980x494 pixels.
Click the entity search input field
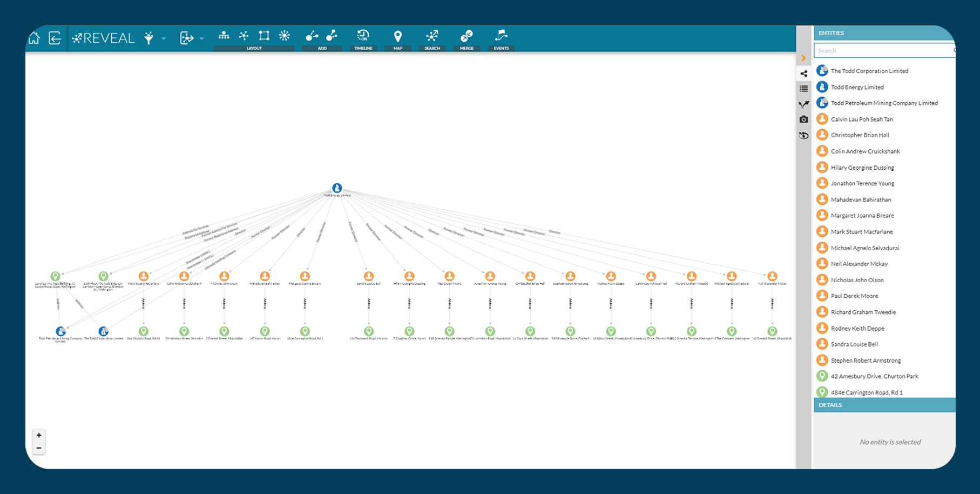click(x=880, y=50)
